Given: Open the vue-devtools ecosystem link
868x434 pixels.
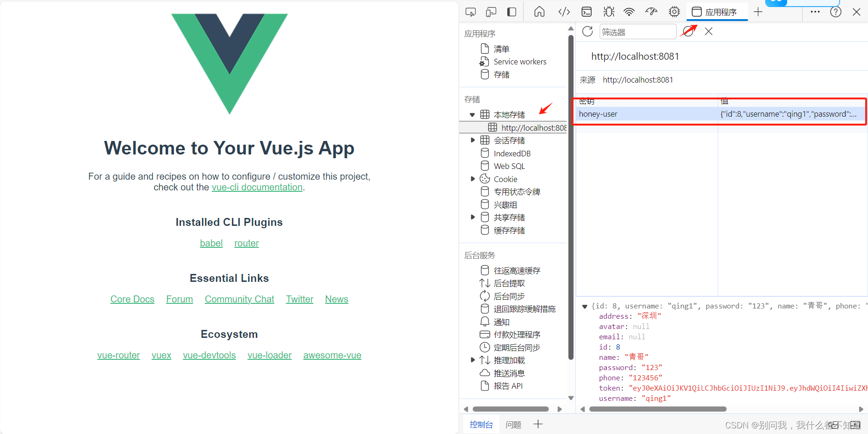Looking at the screenshot, I should coord(209,355).
